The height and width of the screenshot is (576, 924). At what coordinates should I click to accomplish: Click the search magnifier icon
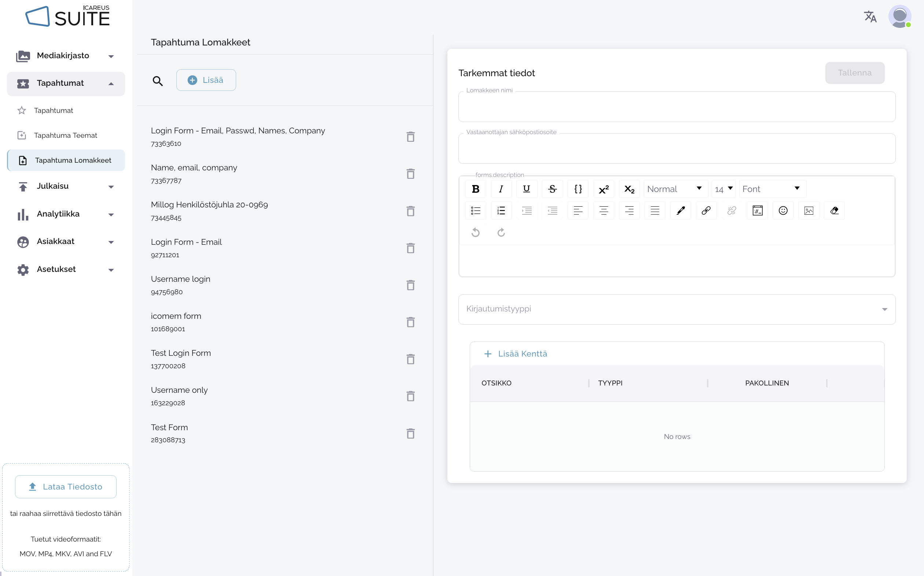[x=157, y=80]
